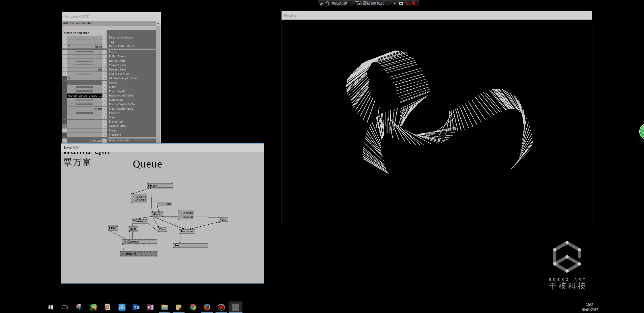Image resolution: width=644 pixels, height=313 pixels.
Task: Click Attach to Selection in the inspector
Action: tap(77, 33)
